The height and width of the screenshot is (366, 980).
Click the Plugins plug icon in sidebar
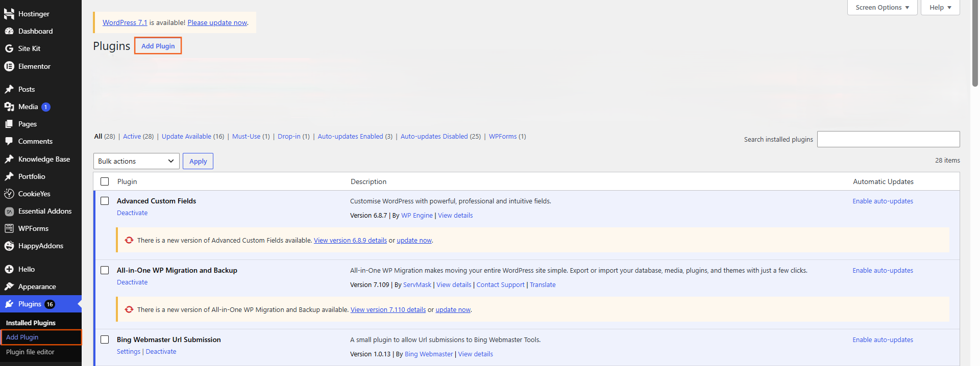click(9, 304)
